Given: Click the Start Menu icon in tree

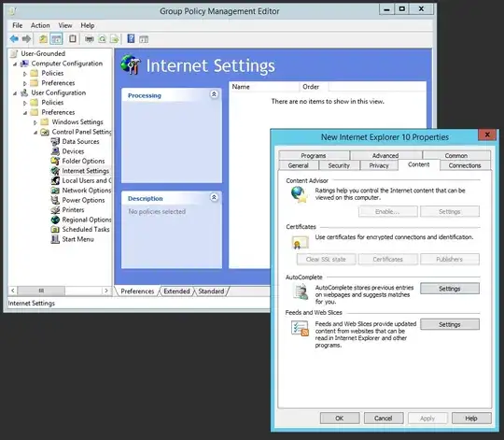Looking at the screenshot, I should click(x=55, y=239).
